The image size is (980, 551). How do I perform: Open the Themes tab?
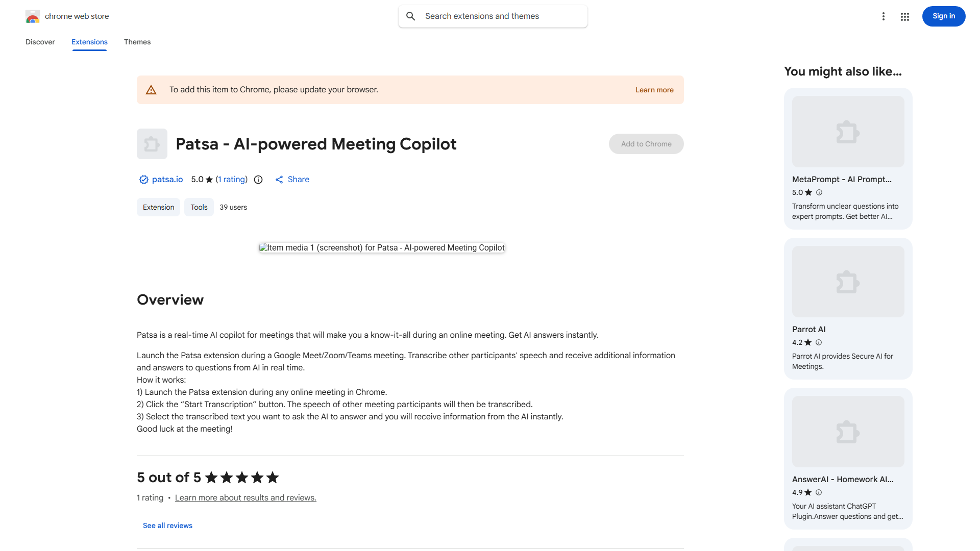(137, 42)
